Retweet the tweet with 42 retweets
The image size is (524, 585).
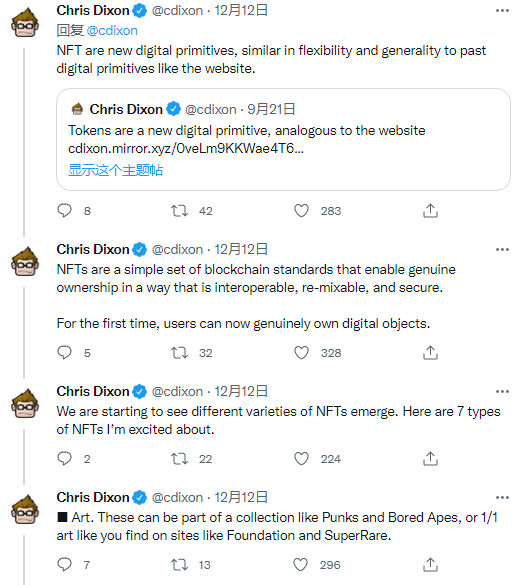click(x=180, y=211)
